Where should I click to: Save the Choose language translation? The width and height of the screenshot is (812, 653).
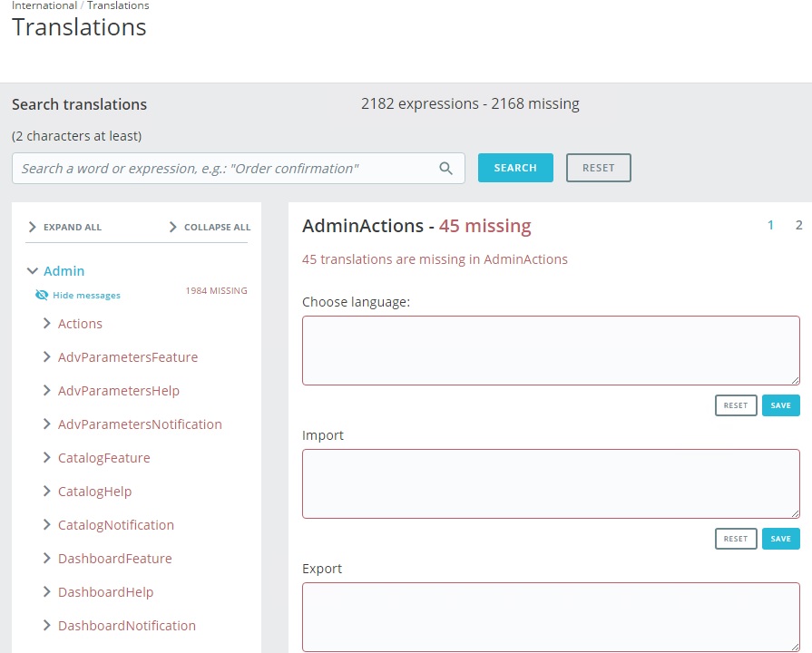(x=780, y=405)
